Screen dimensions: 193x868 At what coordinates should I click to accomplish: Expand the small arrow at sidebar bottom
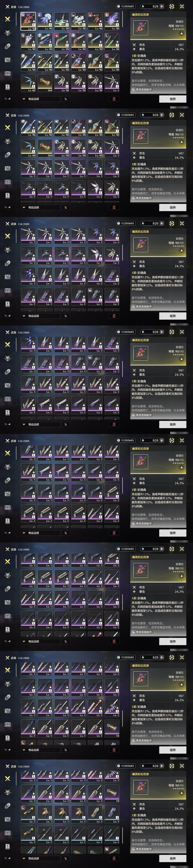click(7, 99)
